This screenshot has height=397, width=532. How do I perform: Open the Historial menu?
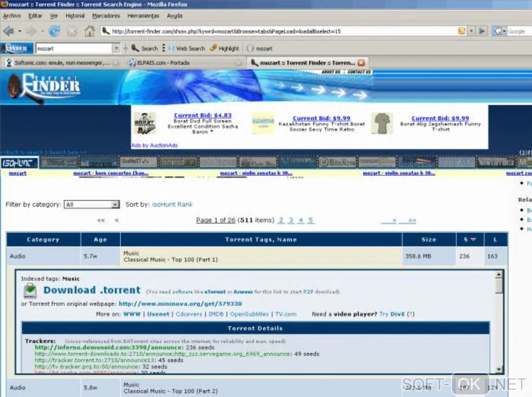(75, 16)
